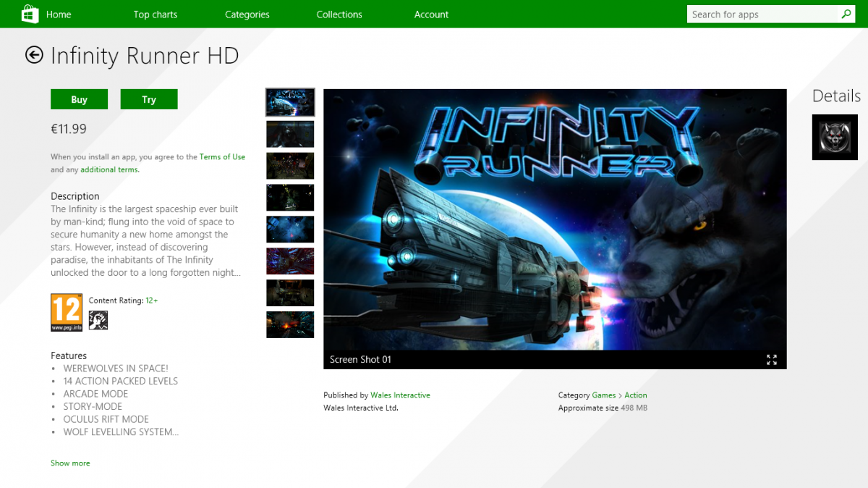Viewport: 868px width, 488px height.
Task: Open the Action subcategory link
Action: (636, 395)
